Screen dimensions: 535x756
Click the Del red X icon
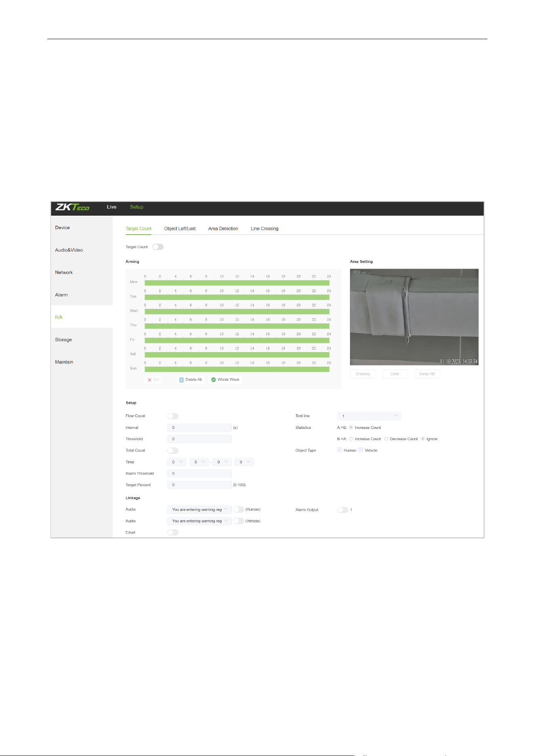[150, 380]
